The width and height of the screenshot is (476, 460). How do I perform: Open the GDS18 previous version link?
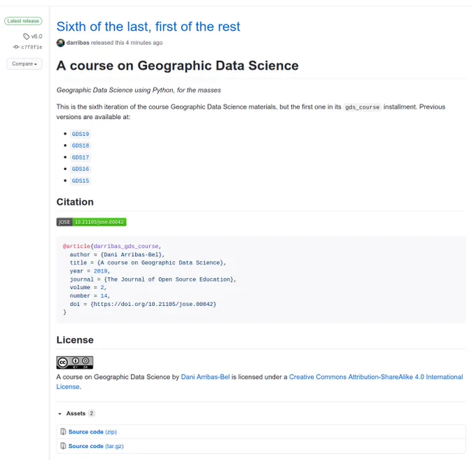(80, 146)
